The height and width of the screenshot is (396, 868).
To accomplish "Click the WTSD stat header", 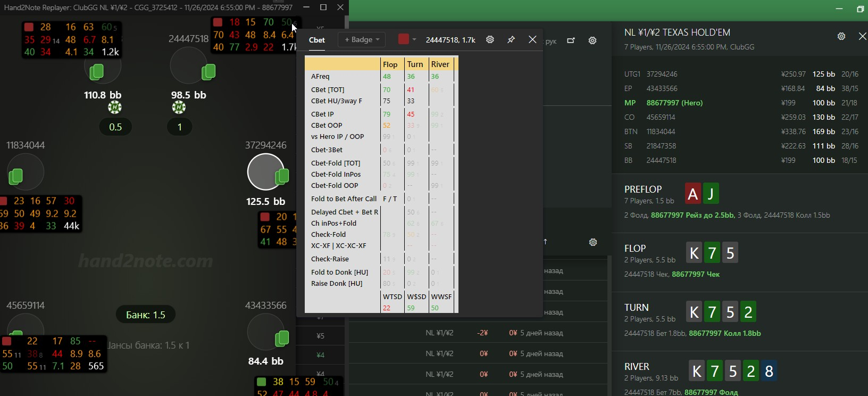I will (393, 296).
